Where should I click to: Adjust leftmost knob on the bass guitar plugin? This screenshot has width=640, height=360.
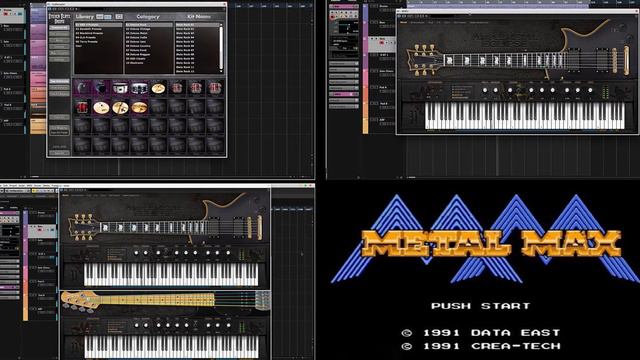pos(136,325)
